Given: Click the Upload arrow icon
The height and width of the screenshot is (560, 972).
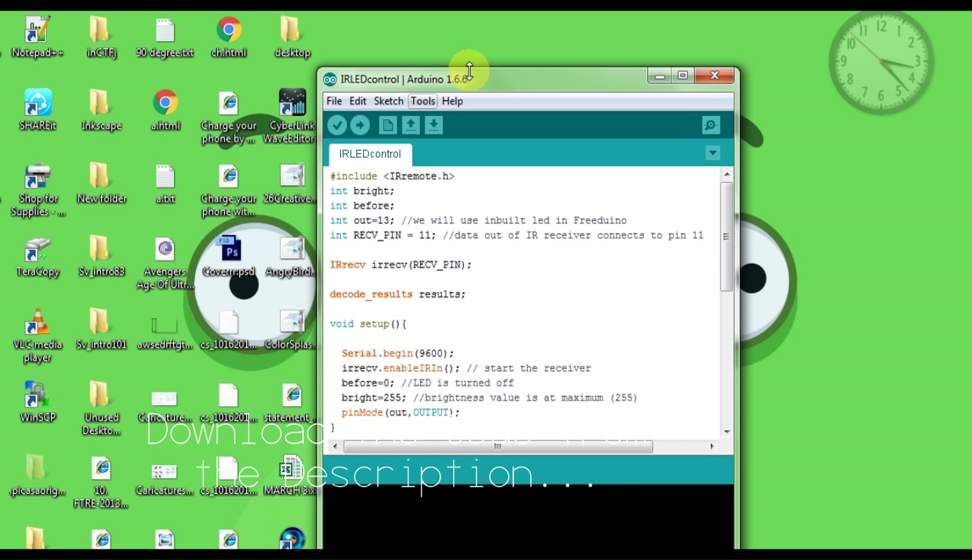Looking at the screenshot, I should pyautogui.click(x=360, y=124).
